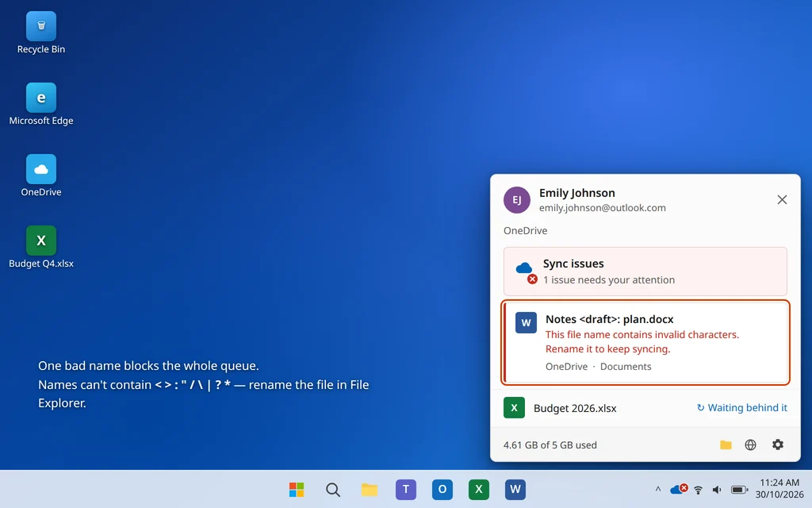812x508 pixels.
Task: Open Outlook from the taskbar
Action: (442, 489)
